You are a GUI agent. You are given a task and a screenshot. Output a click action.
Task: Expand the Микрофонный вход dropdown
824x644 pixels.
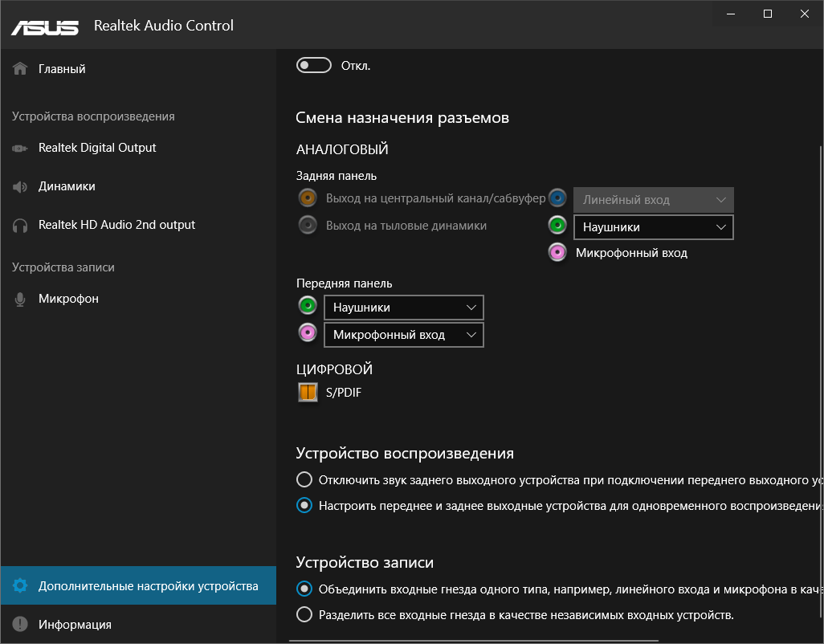(x=403, y=335)
